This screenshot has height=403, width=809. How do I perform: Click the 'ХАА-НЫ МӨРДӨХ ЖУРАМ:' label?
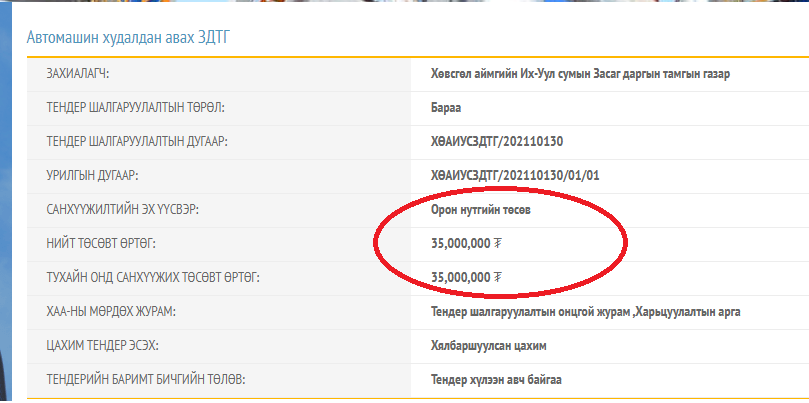111,312
